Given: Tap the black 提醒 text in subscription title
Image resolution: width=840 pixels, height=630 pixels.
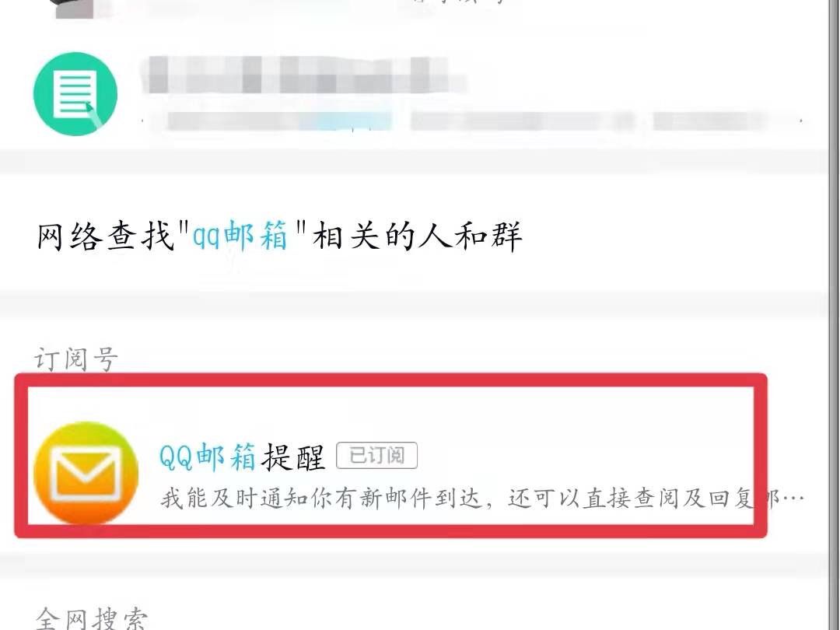Looking at the screenshot, I should pyautogui.click(x=293, y=457).
